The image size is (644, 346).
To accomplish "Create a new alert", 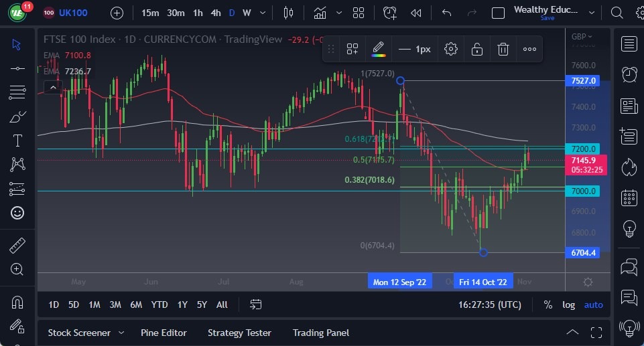I will click(x=389, y=13).
